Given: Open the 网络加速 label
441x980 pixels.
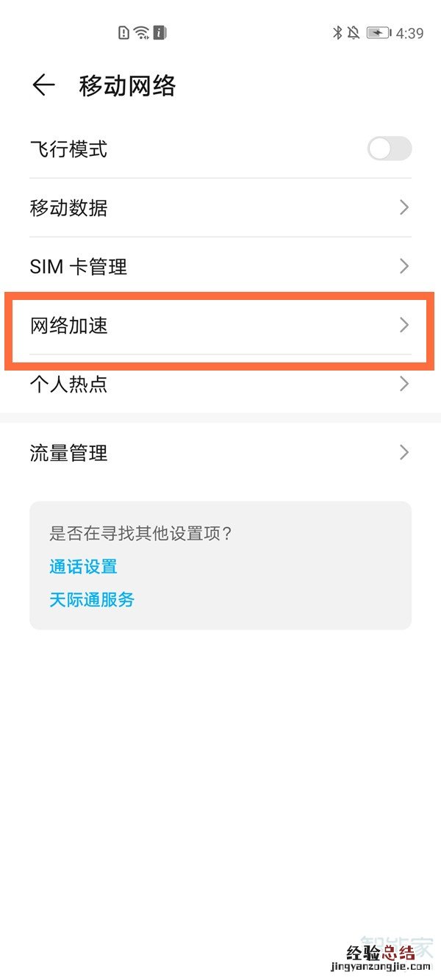Looking at the screenshot, I should click(x=69, y=325).
